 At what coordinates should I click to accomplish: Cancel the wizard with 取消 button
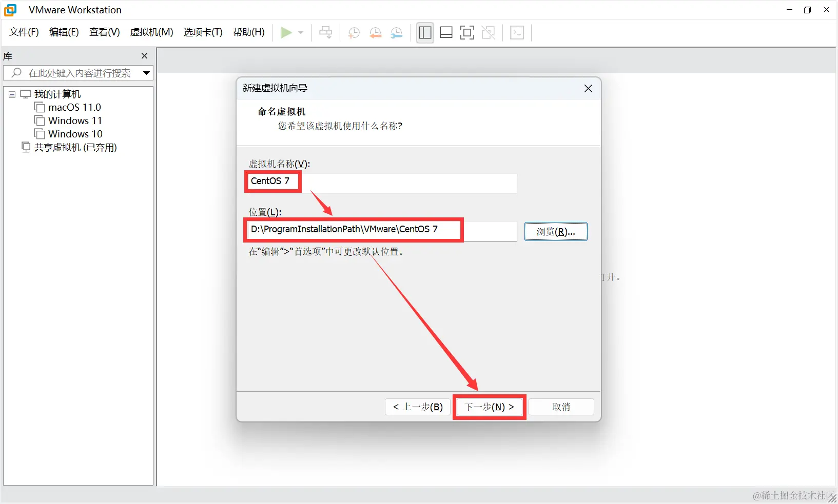point(561,407)
